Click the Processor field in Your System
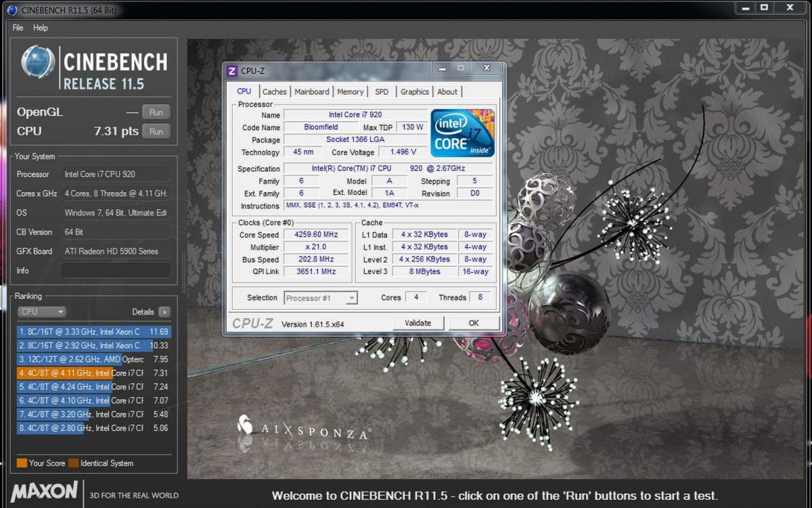This screenshot has height=508, width=812. pyautogui.click(x=116, y=175)
